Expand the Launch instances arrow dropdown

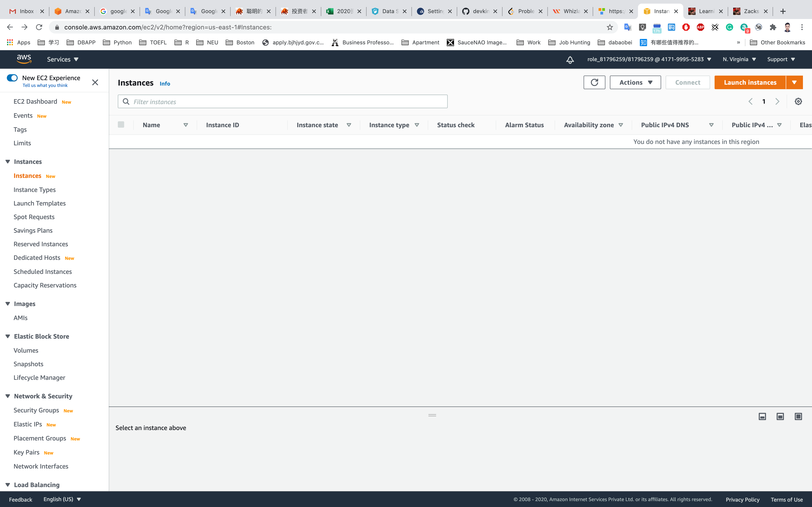(794, 82)
